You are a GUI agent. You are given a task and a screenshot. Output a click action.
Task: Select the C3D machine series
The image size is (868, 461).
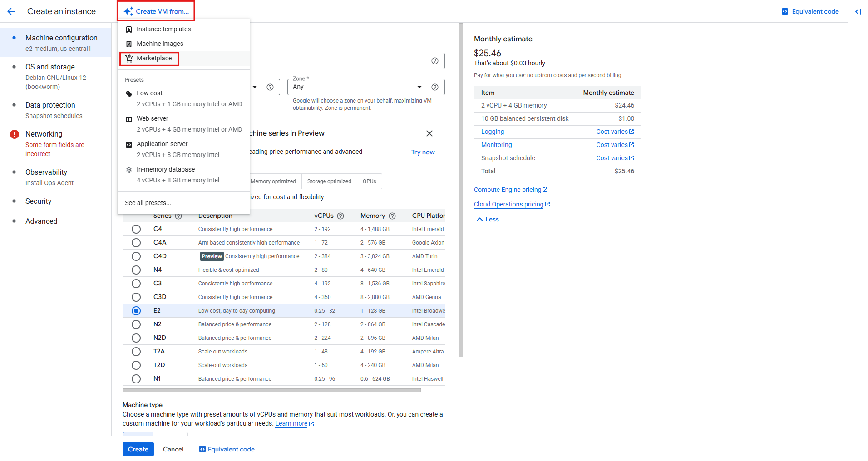click(x=136, y=297)
